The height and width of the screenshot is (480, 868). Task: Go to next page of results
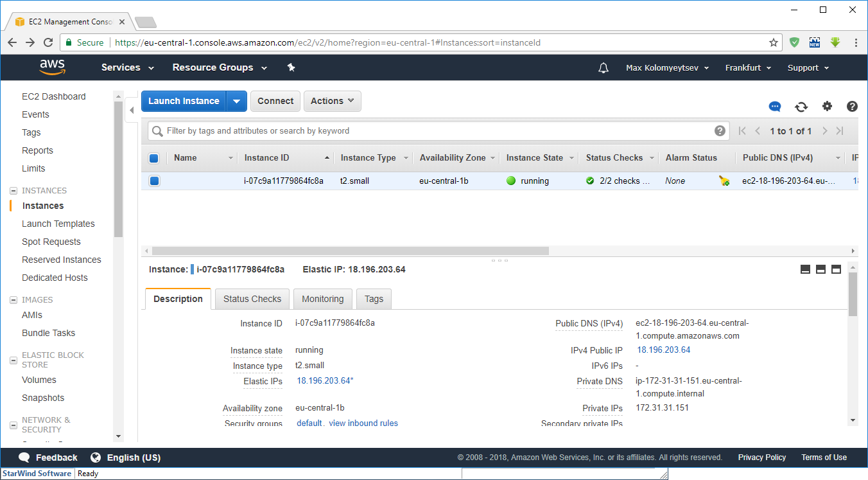(x=825, y=131)
